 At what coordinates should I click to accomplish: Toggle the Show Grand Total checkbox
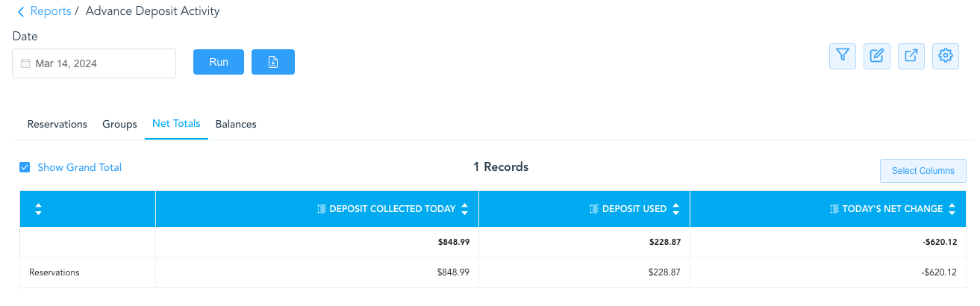25,167
